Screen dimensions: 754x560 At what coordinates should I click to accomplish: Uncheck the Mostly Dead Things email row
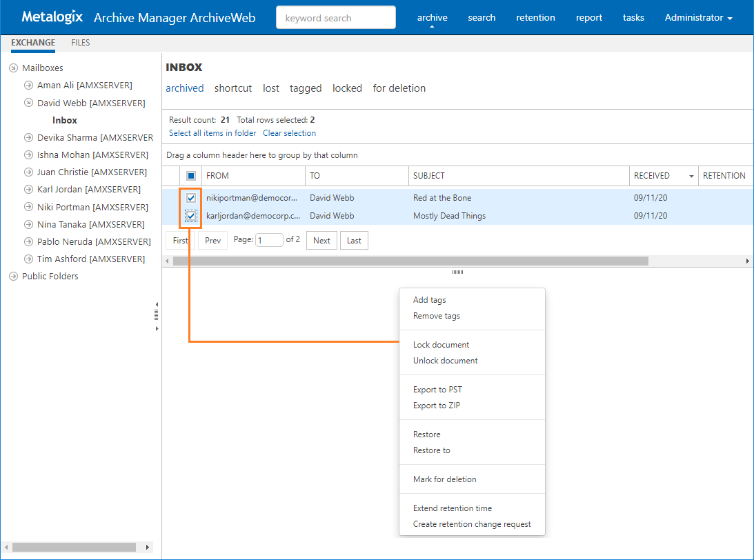pyautogui.click(x=191, y=216)
